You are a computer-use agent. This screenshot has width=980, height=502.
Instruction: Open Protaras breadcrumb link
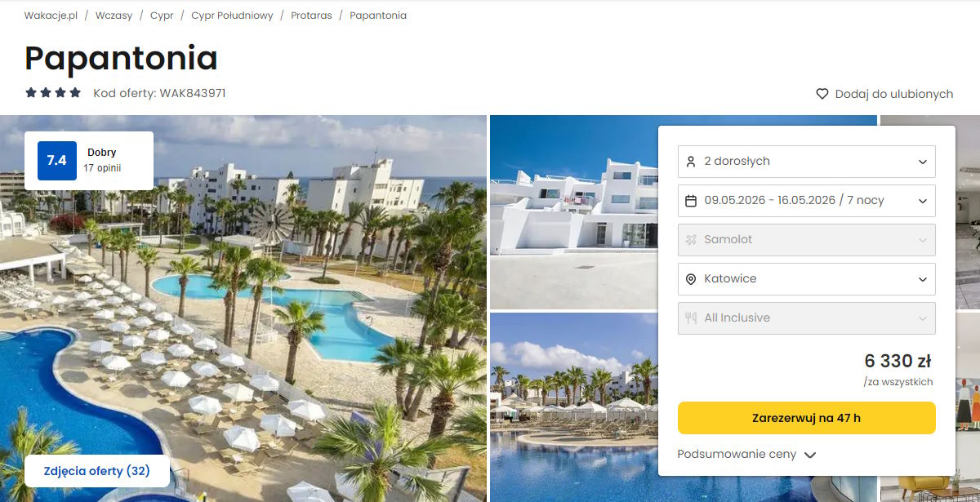click(x=311, y=16)
